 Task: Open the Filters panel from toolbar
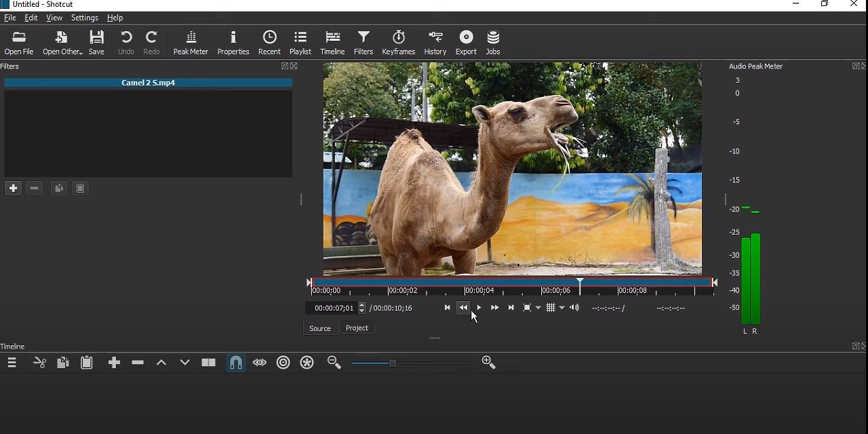[x=363, y=43]
